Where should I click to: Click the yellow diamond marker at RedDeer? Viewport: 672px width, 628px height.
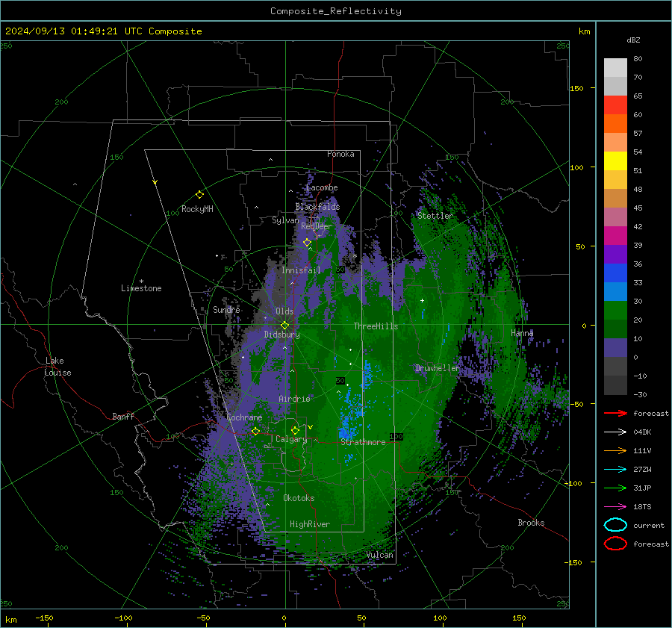tap(307, 243)
